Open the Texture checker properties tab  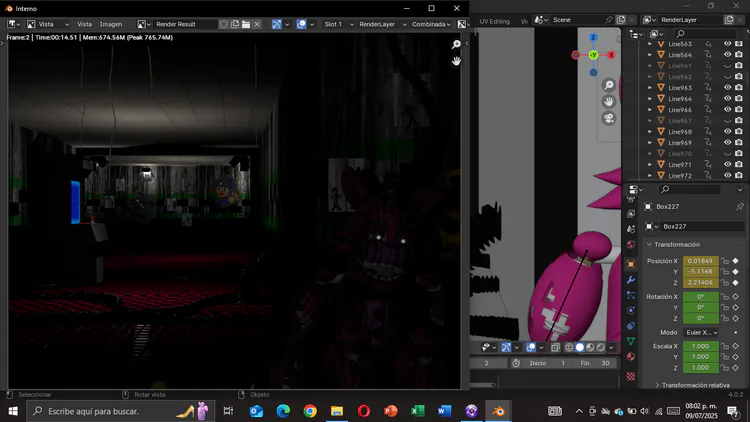tap(630, 377)
